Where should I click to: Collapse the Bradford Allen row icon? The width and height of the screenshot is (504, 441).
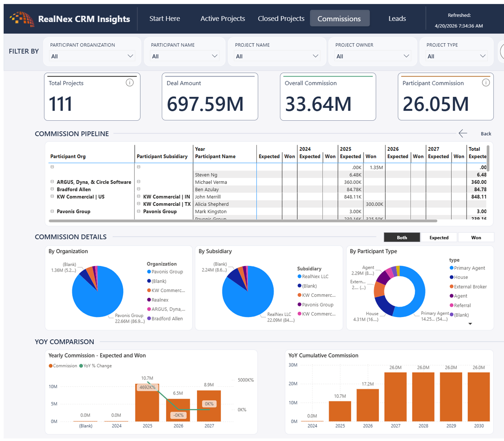tap(52, 189)
